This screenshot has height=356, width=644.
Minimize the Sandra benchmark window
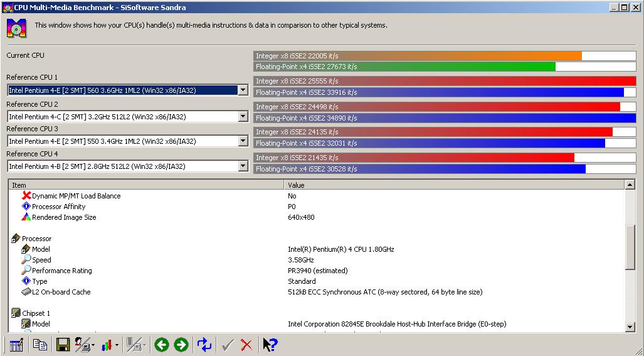coord(615,8)
